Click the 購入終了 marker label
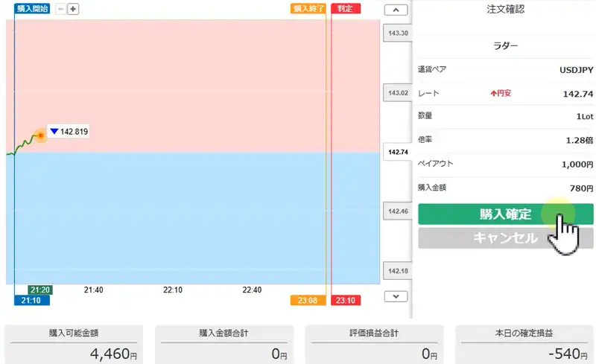The height and width of the screenshot is (364, 596). coord(308,8)
